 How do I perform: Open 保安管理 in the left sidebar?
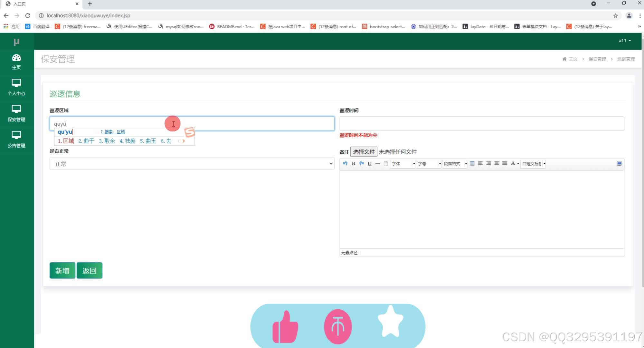(x=16, y=113)
